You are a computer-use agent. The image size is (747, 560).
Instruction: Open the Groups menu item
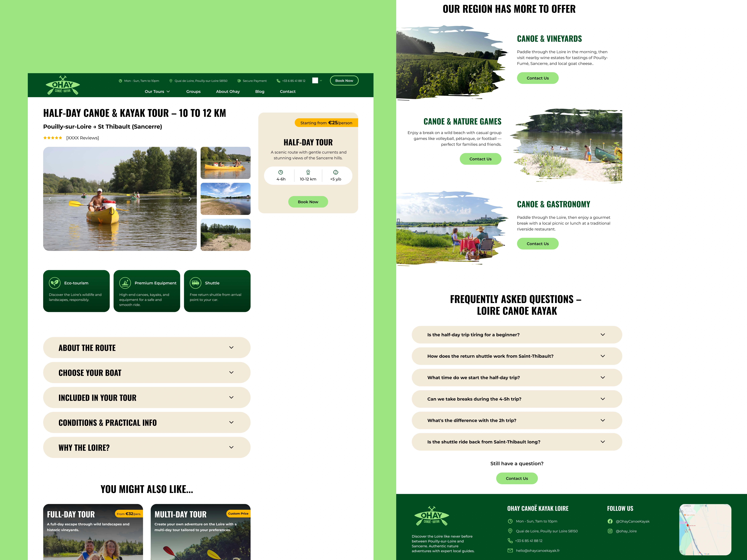pyautogui.click(x=194, y=91)
